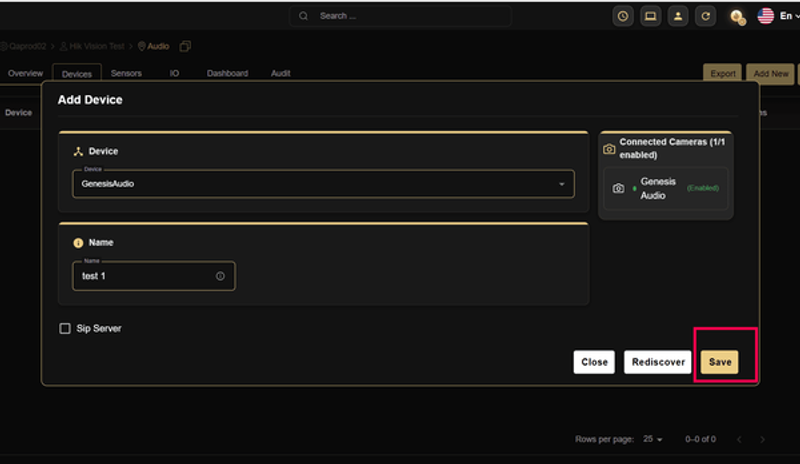Image resolution: width=800 pixels, height=464 pixels.
Task: Expand the GenesisAudio device dropdown
Action: 323,184
